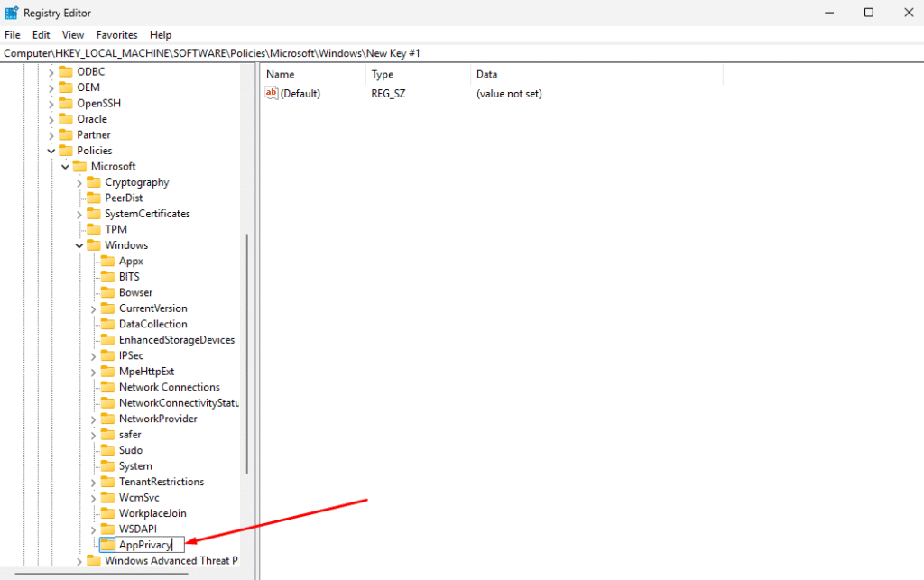Open the Favorites menu
Screen dimensions: 924x580
pos(116,35)
